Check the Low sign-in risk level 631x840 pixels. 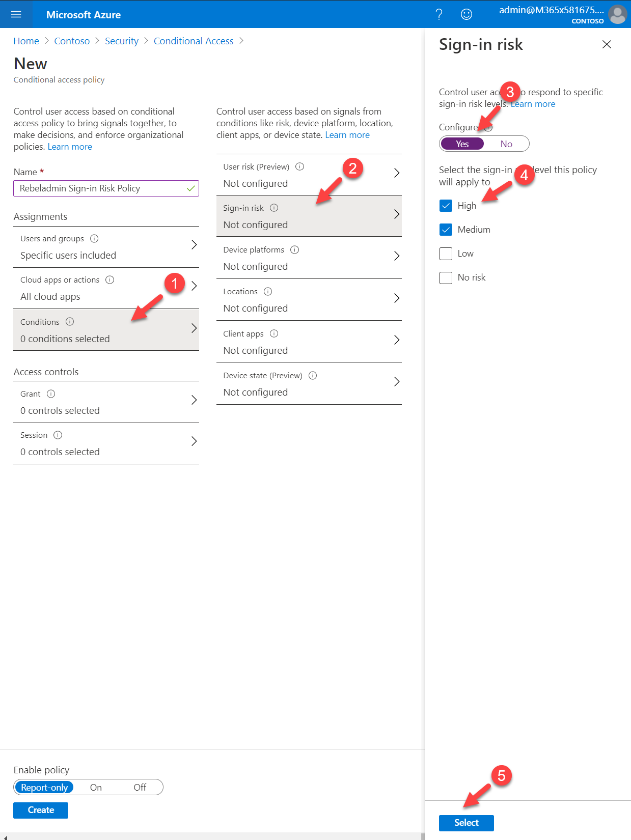point(446,253)
